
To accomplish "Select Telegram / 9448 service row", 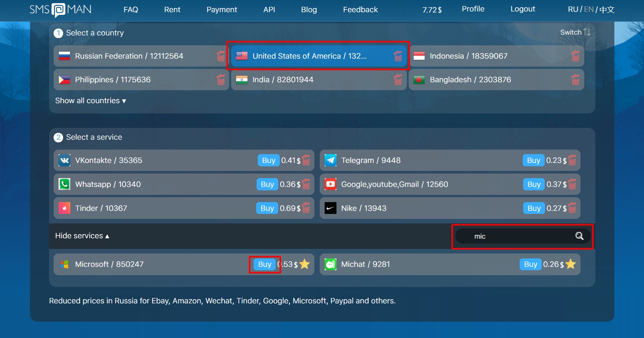I will pyautogui.click(x=450, y=160).
